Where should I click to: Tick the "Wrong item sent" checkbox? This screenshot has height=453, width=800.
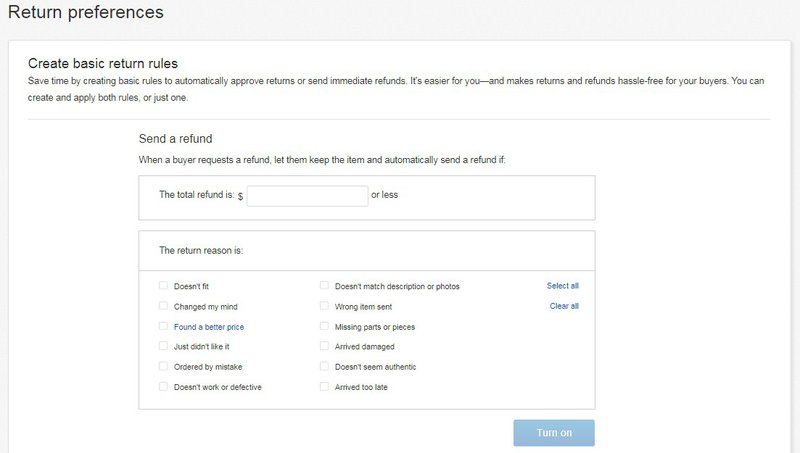coord(324,306)
